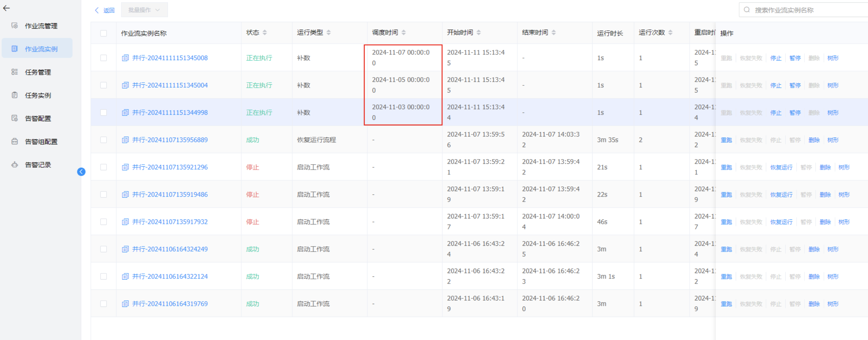Sort by 调度时间 column
The image size is (868, 340).
pos(404,32)
